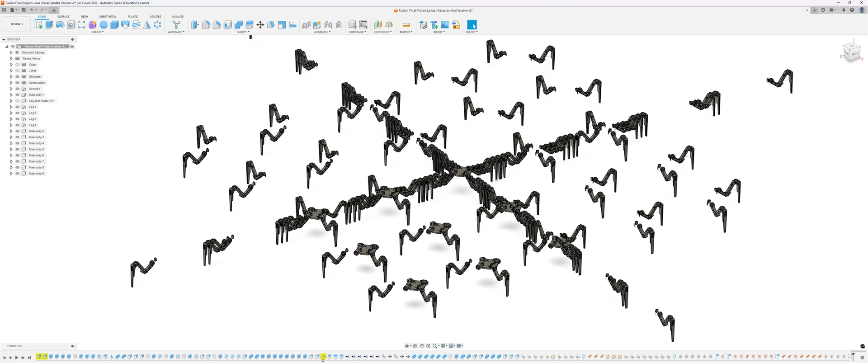The width and height of the screenshot is (868, 363).
Task: Expand the Construction folder
Action: click(x=11, y=83)
